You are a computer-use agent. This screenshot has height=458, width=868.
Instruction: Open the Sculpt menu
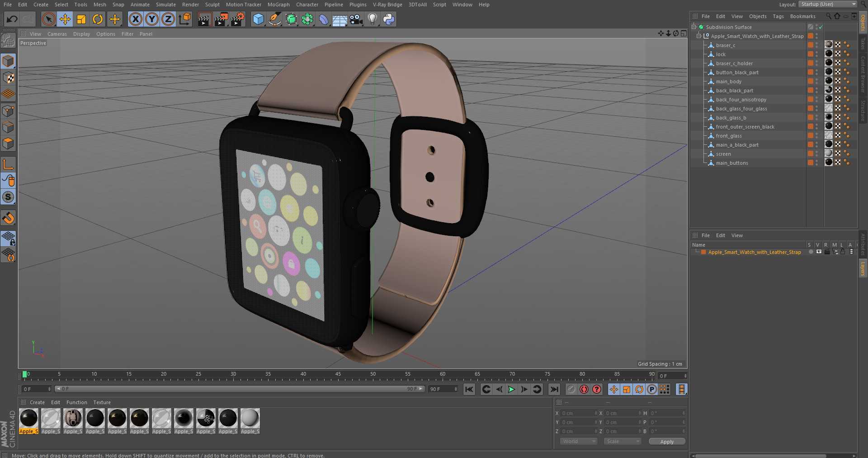point(212,5)
